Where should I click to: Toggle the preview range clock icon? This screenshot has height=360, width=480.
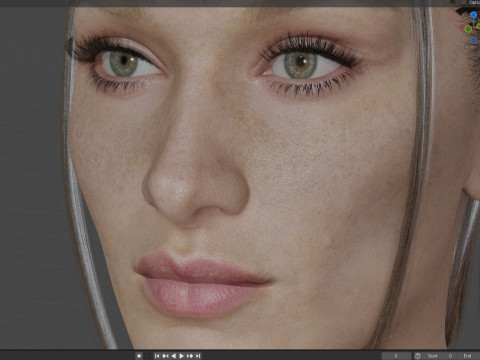[x=418, y=356]
